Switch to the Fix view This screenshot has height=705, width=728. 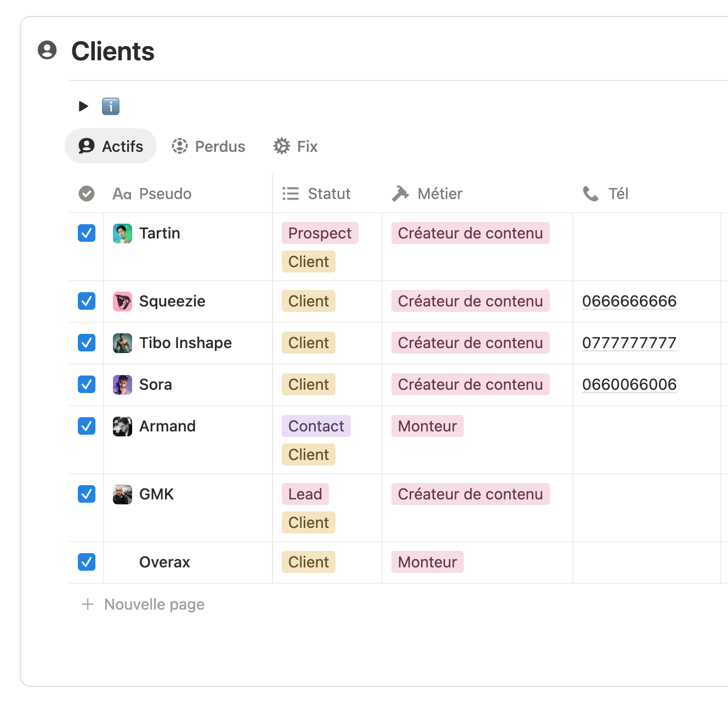click(x=295, y=146)
